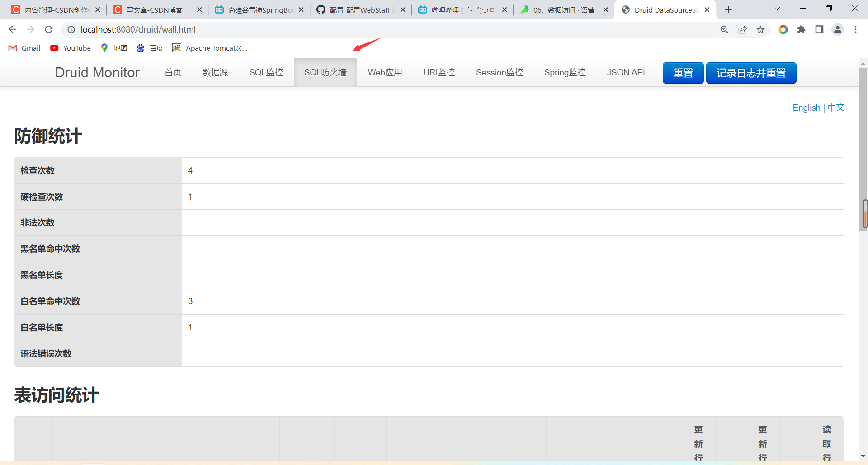The width and height of the screenshot is (868, 465).
Task: Switch language to 中文
Action: pyautogui.click(x=836, y=108)
